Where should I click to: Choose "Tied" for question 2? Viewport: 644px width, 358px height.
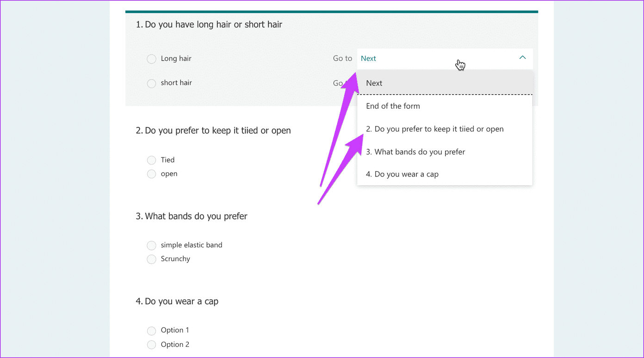tap(151, 160)
